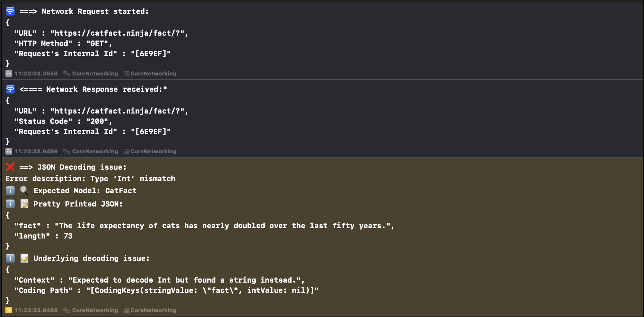Click the Wi-Fi icon beside Network Request started

pyautogui.click(x=10, y=11)
